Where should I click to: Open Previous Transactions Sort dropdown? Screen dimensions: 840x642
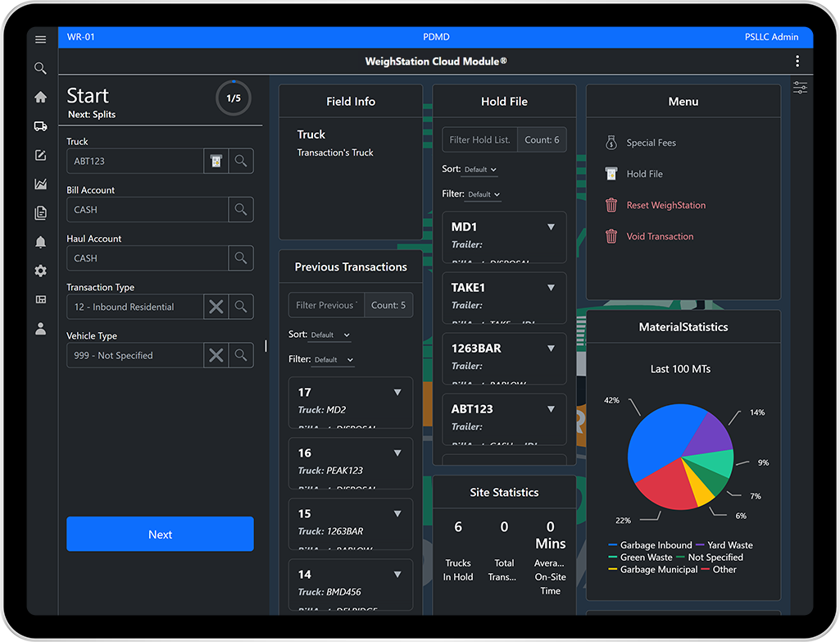(330, 335)
